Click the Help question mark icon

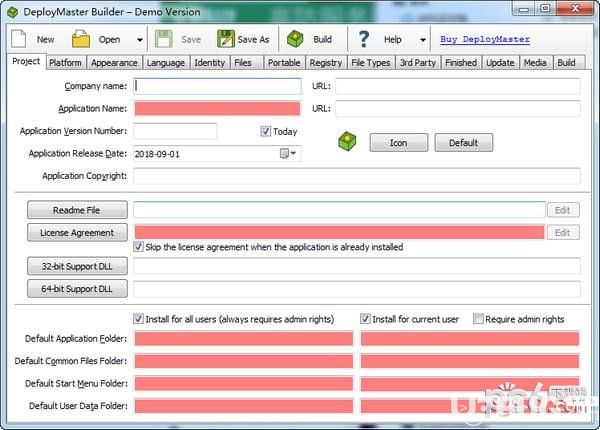click(x=364, y=39)
